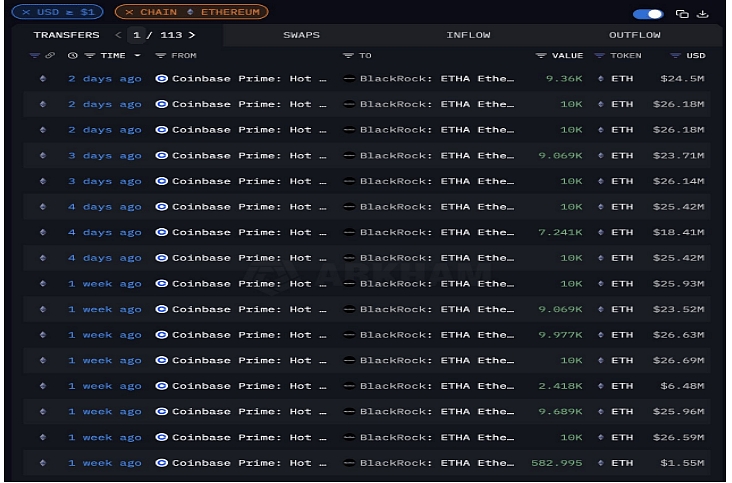
Task: Open Coinbase Prime sender in $24.5M row
Action: 241,79
